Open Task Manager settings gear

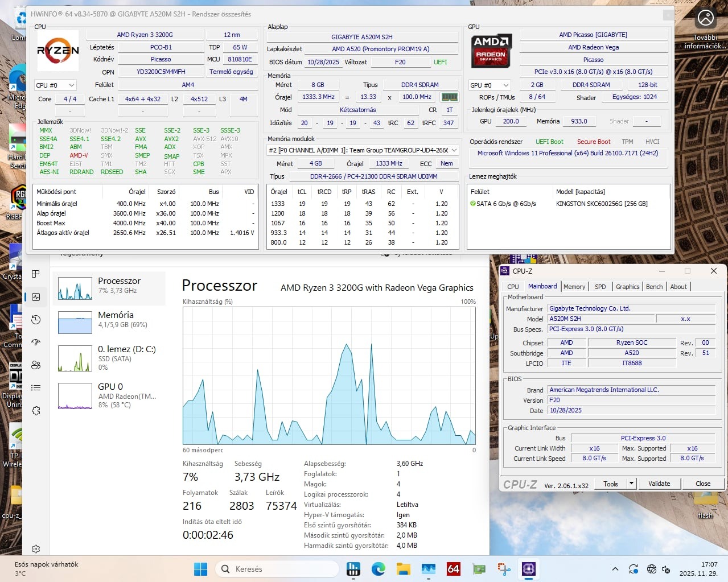[36, 549]
